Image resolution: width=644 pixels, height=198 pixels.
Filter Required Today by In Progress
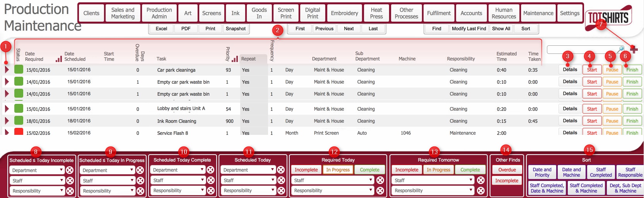pyautogui.click(x=338, y=170)
